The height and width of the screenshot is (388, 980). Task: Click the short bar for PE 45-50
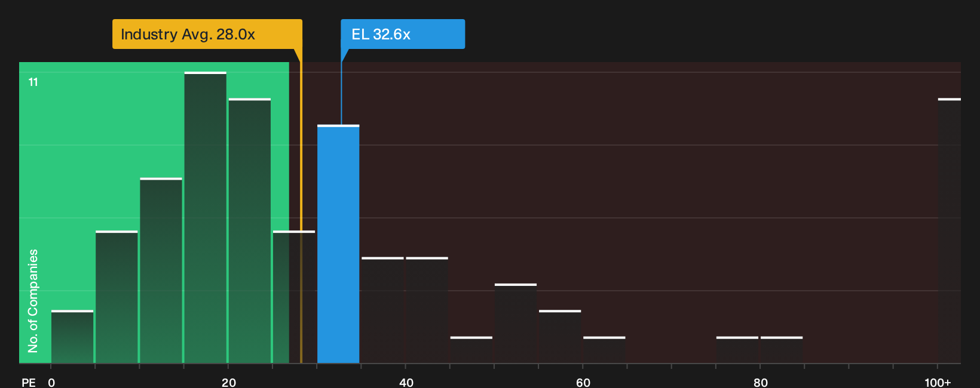(x=471, y=350)
